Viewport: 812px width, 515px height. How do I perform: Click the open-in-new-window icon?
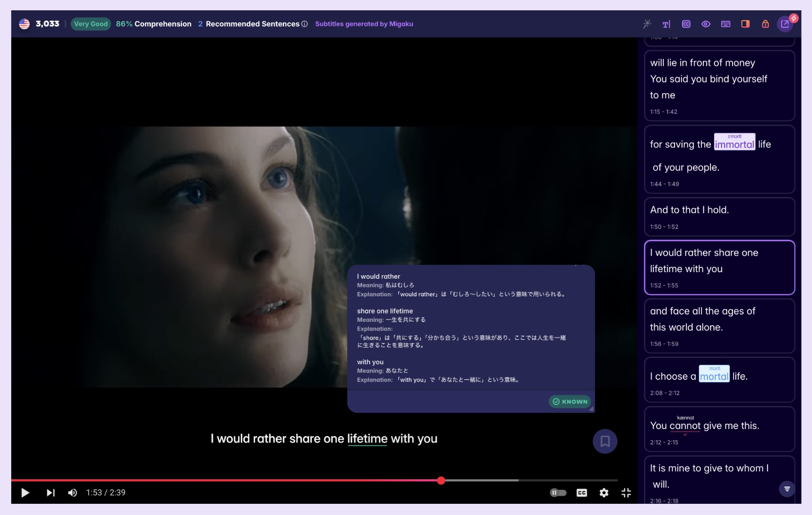[x=785, y=24]
